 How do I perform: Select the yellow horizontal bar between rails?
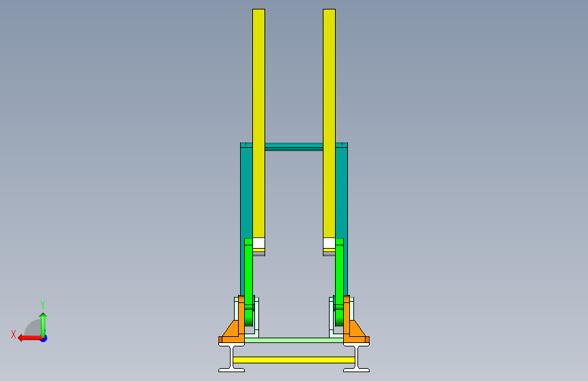click(294, 360)
